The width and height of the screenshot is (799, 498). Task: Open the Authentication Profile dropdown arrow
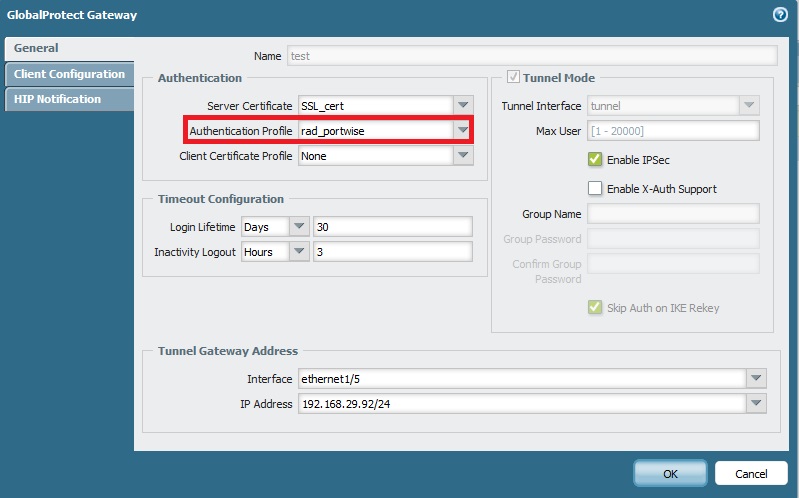coord(462,131)
